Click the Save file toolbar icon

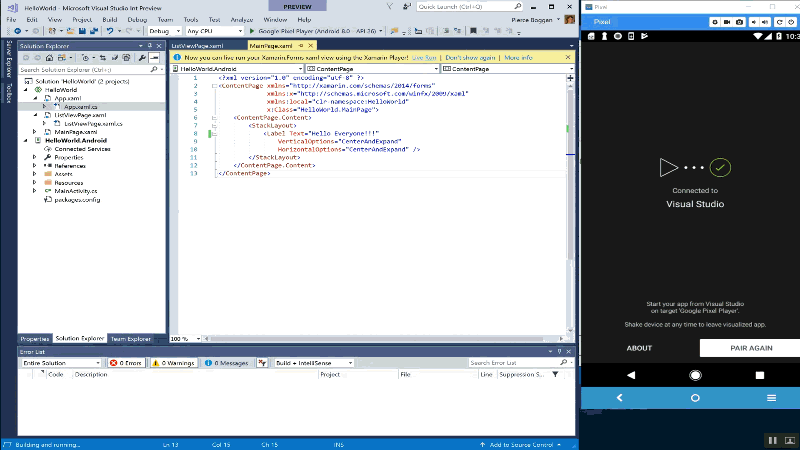coord(82,31)
